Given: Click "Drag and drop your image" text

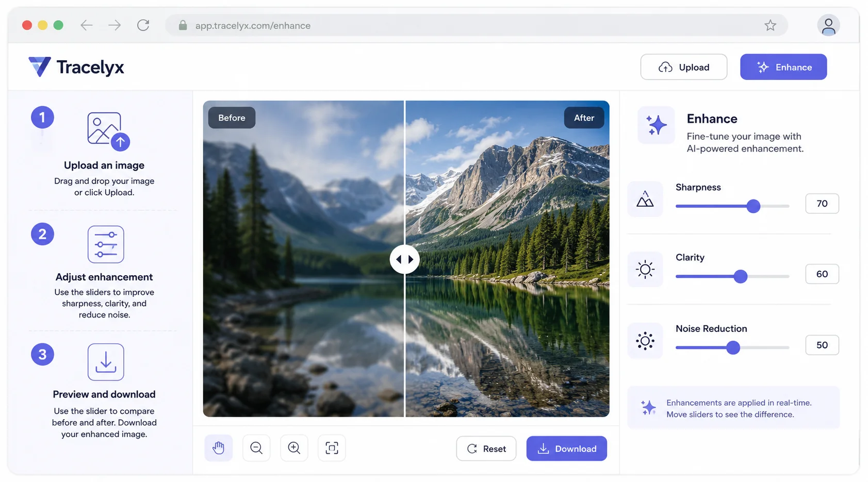Looking at the screenshot, I should [x=104, y=181].
